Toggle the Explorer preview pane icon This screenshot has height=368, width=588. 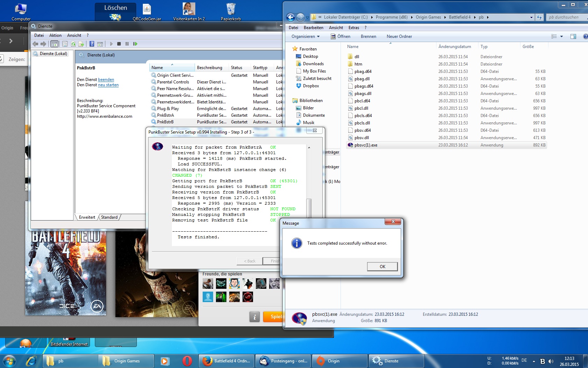pyautogui.click(x=573, y=36)
